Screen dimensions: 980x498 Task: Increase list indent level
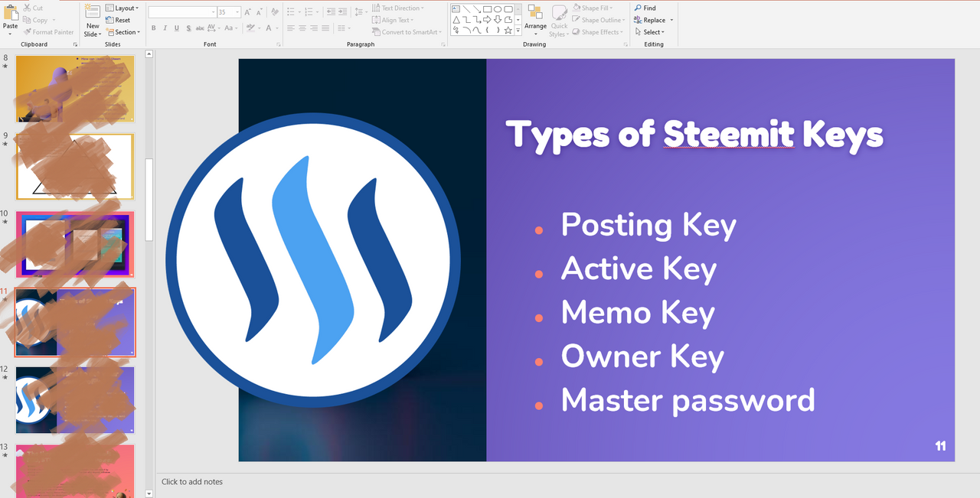pos(342,12)
